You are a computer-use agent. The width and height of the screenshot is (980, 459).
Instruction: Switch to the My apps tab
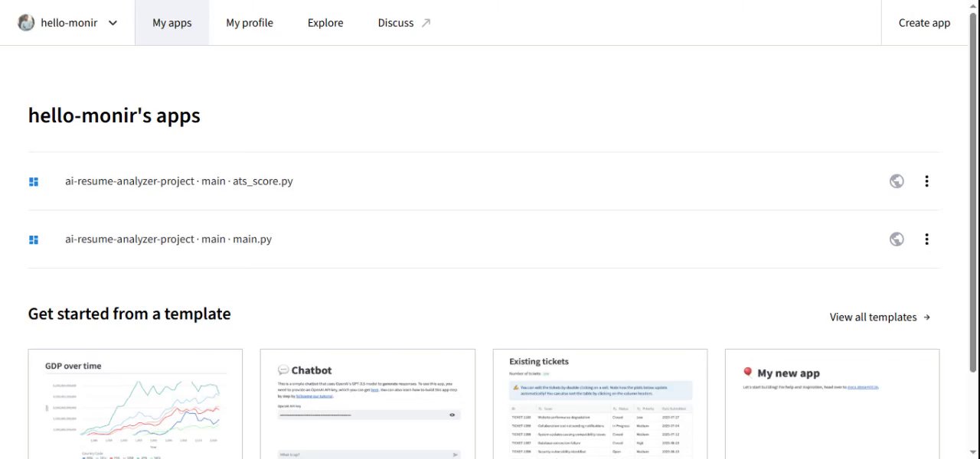click(171, 23)
